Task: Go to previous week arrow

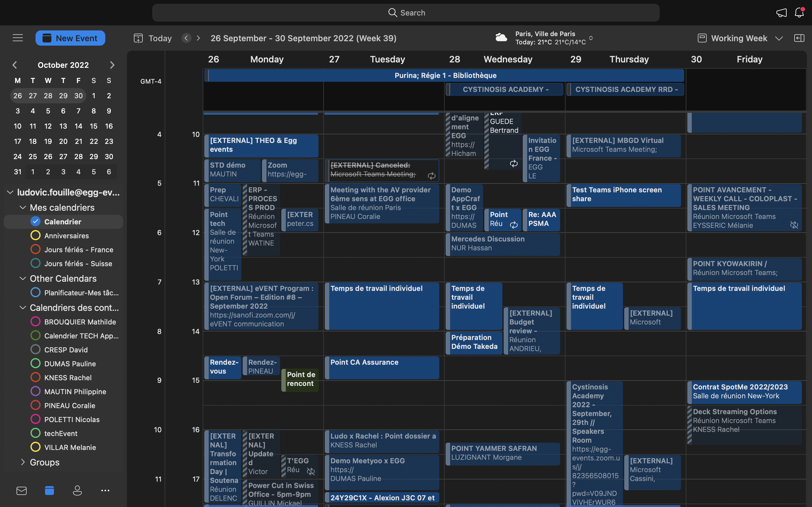Action: pos(187,38)
